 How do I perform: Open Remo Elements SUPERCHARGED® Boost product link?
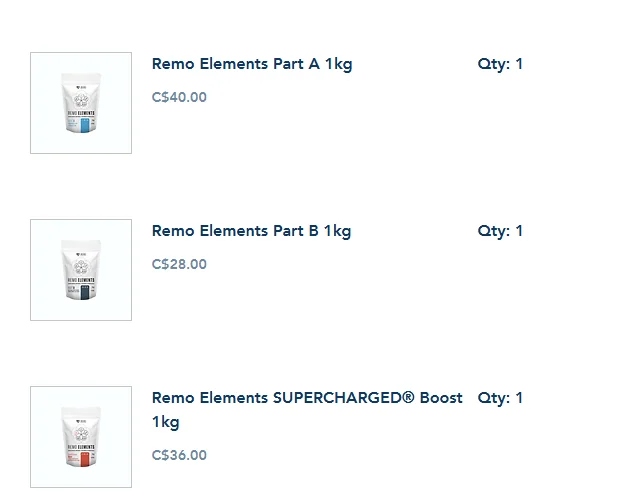[307, 410]
